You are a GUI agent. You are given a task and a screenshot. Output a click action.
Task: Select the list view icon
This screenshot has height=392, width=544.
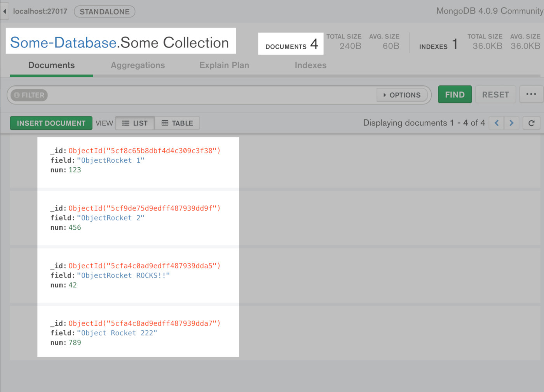click(x=125, y=123)
